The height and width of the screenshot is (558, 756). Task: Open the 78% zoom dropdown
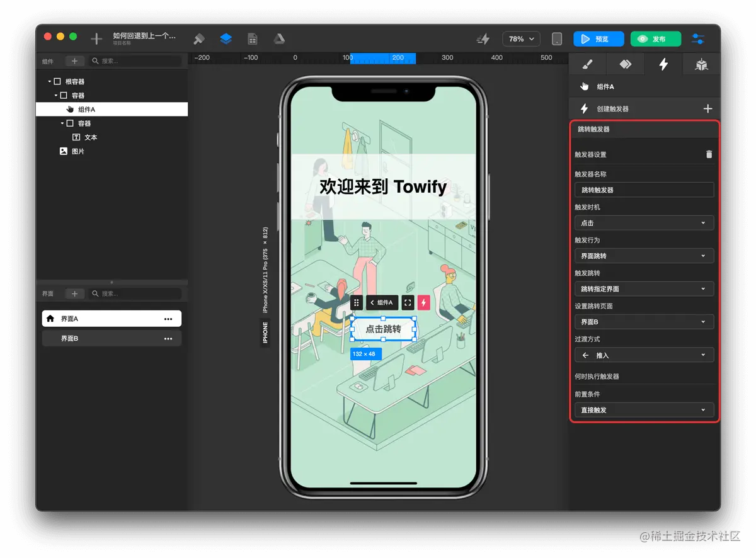[521, 39]
